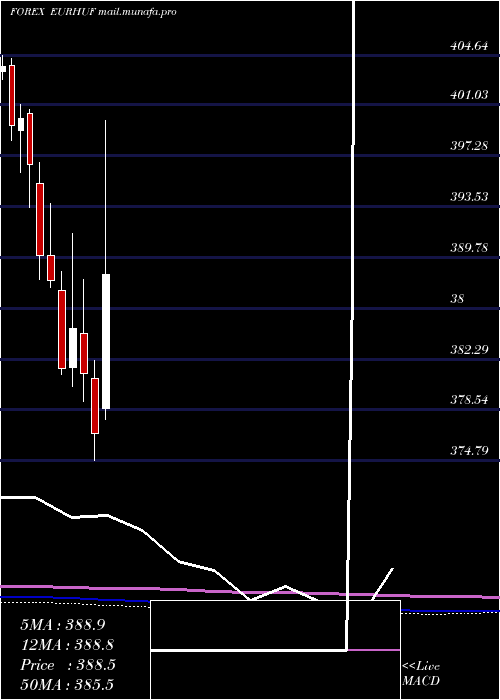Viewport: 500px width, 700px height.
Task: Click the 393.53 price axis label
Action: (x=469, y=196)
